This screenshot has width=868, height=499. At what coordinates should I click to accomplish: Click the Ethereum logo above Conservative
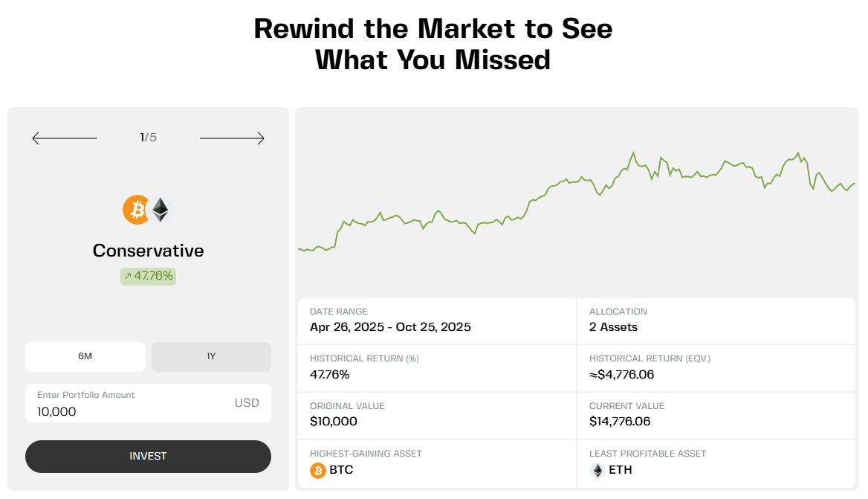click(x=161, y=210)
